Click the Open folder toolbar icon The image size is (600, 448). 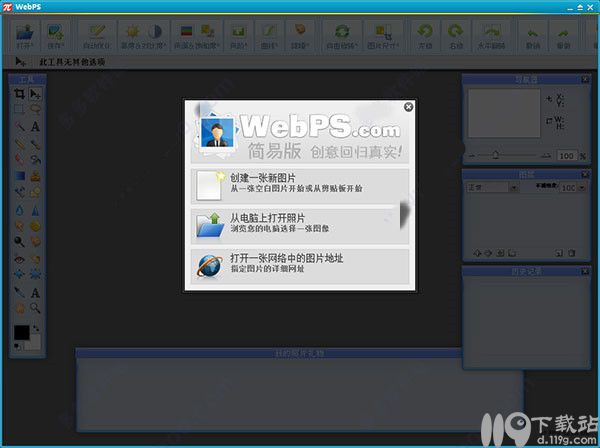tap(25, 32)
